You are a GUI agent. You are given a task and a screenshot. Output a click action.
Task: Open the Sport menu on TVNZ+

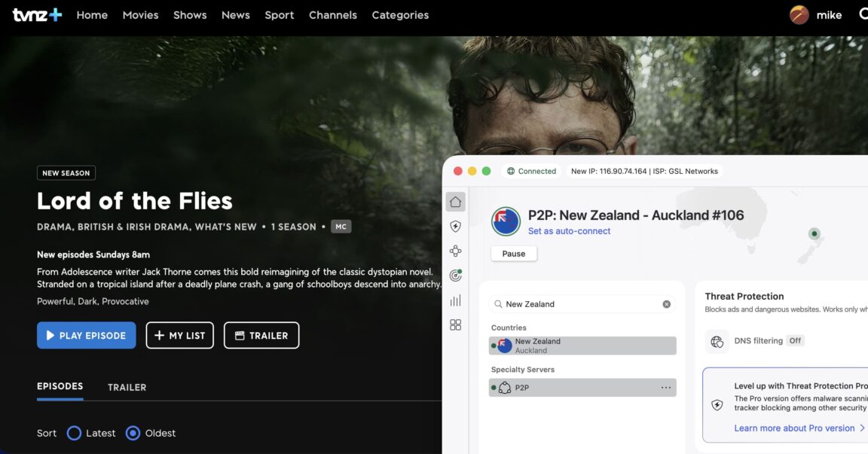coord(279,14)
